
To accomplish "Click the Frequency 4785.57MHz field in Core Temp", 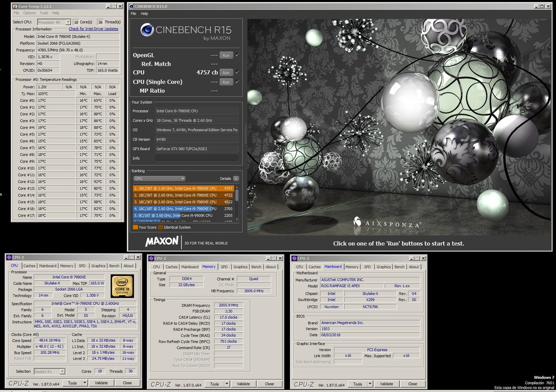I will [x=78, y=50].
